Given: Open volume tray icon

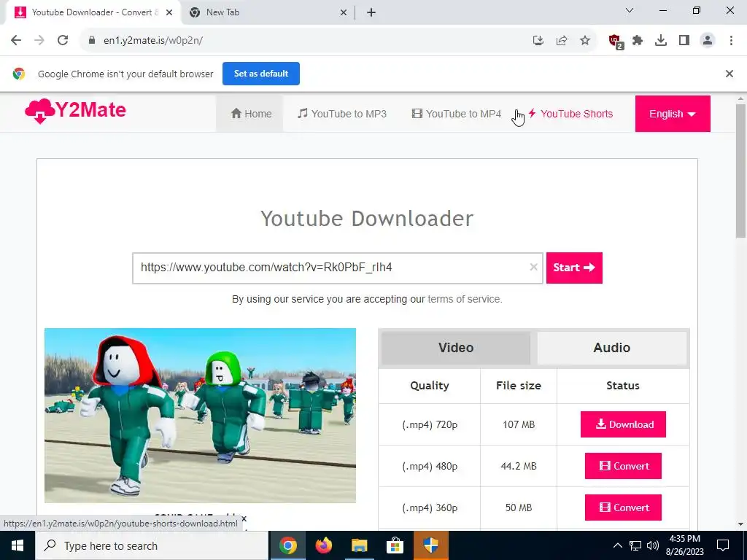Looking at the screenshot, I should (x=653, y=545).
